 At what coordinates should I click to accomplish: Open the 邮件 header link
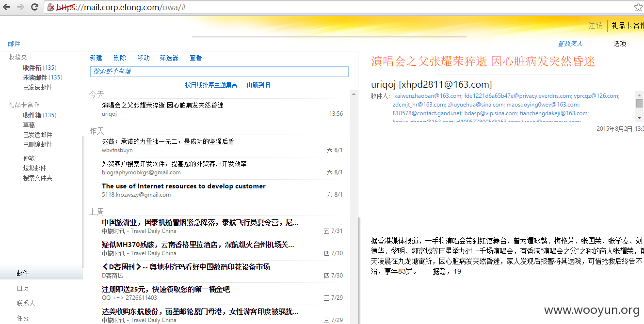[14, 44]
